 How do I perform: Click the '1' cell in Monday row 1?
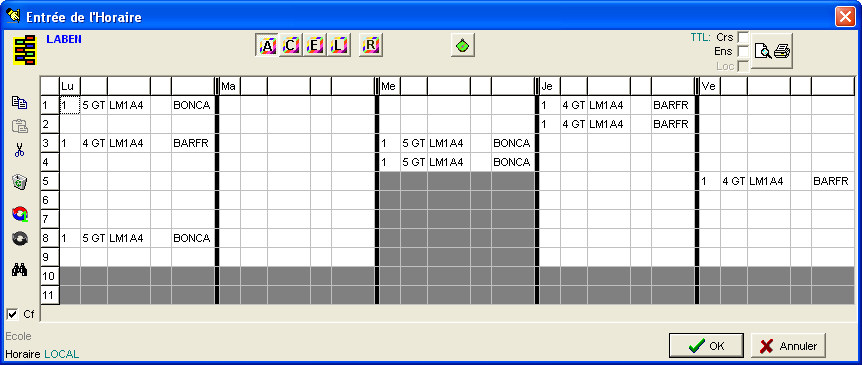point(70,105)
